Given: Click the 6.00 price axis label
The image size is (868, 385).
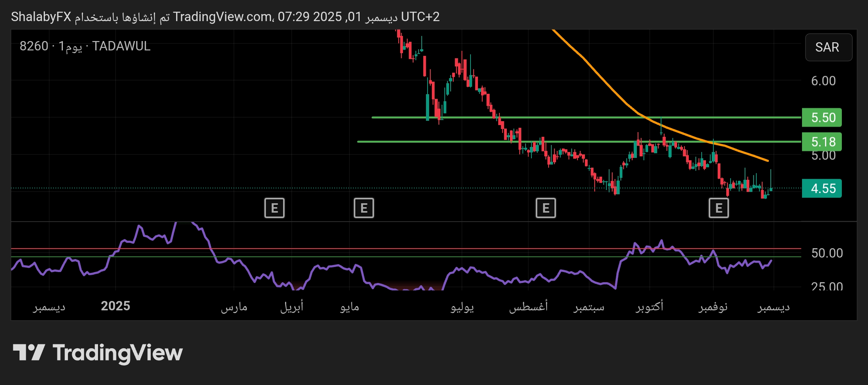Looking at the screenshot, I should coord(823,81).
